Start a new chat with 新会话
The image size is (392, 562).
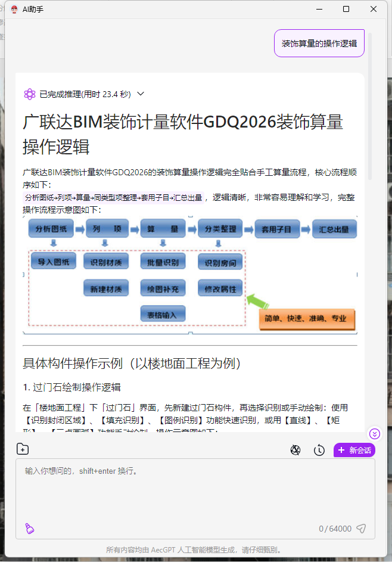pyautogui.click(x=354, y=450)
